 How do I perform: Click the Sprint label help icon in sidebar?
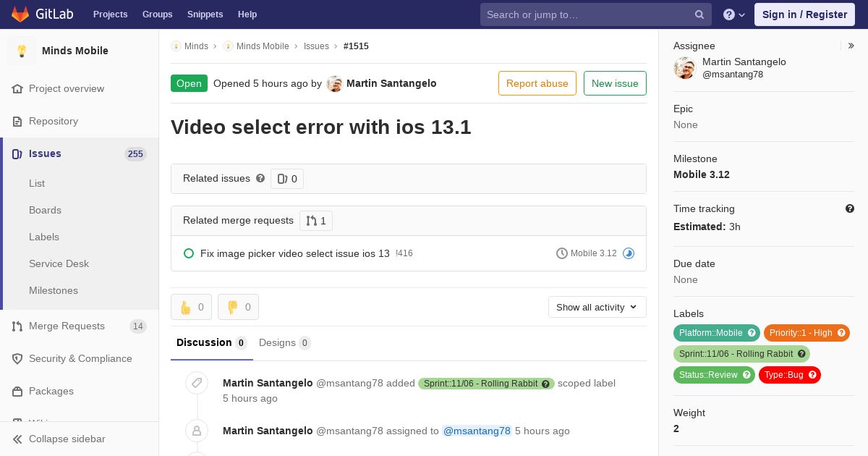(x=801, y=354)
